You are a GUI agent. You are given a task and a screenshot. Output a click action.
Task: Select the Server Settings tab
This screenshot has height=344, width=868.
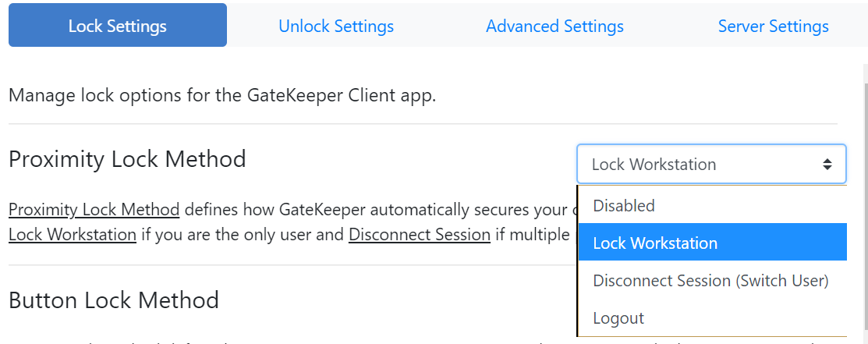point(773,26)
